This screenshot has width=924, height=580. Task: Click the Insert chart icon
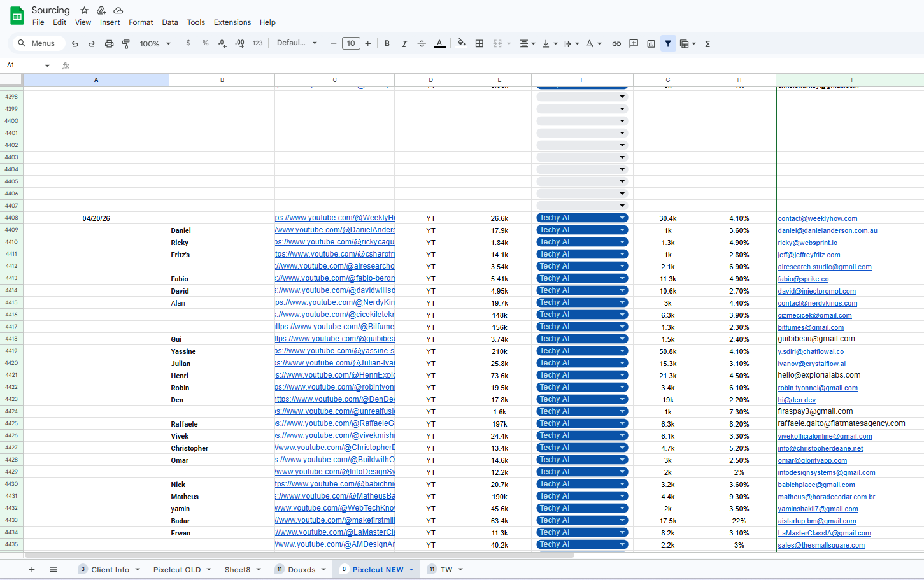click(651, 44)
